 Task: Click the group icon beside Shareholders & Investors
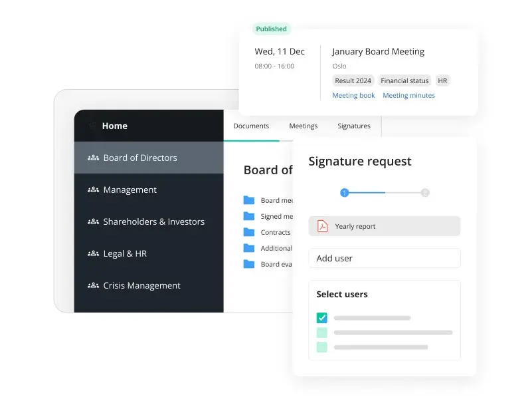(x=93, y=222)
